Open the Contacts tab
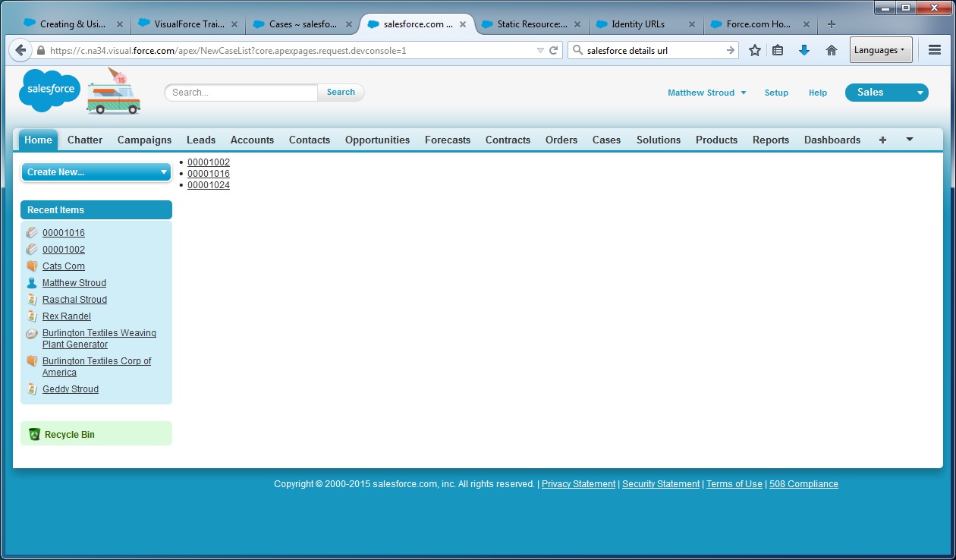Screen dimensions: 956x560 (310, 140)
